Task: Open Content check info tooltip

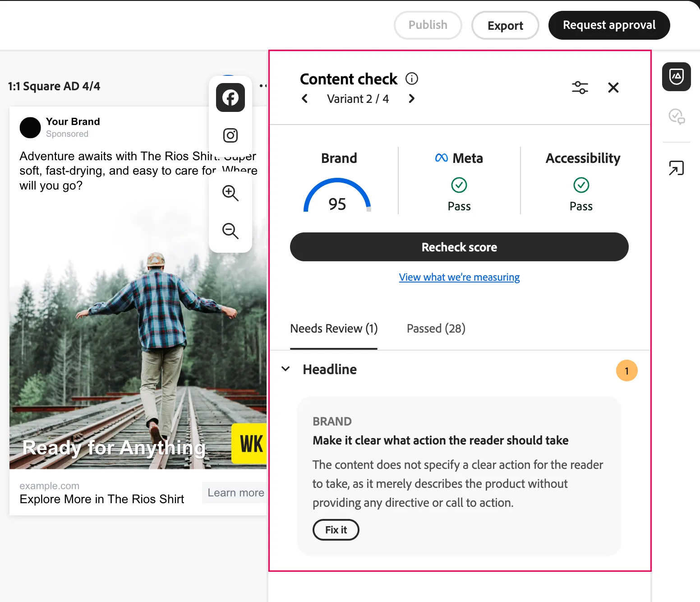Action: coord(412,79)
